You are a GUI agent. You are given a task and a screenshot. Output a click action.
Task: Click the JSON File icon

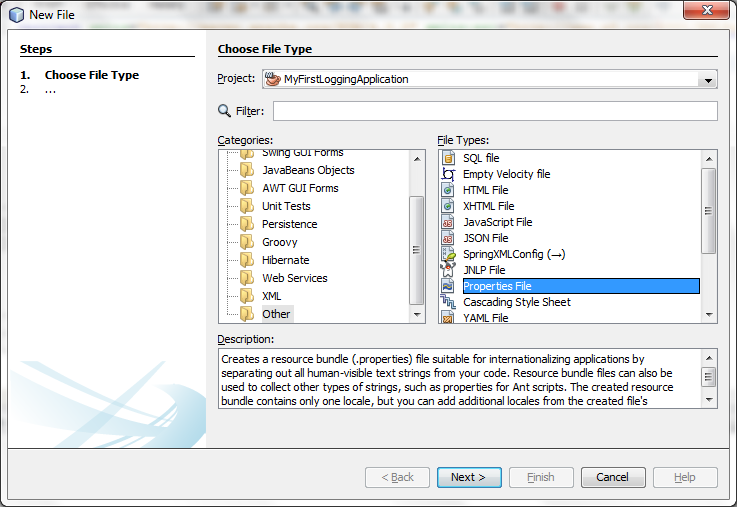(x=448, y=238)
